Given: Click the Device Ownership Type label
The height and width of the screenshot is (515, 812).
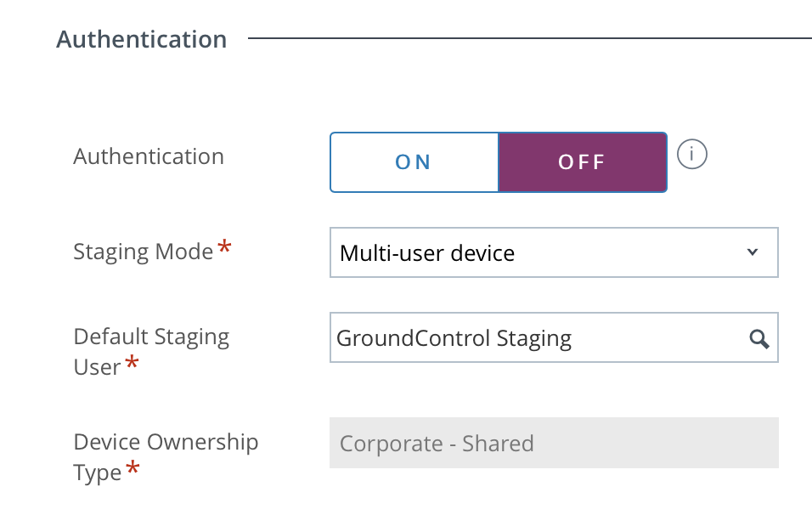Looking at the screenshot, I should 166,442.
